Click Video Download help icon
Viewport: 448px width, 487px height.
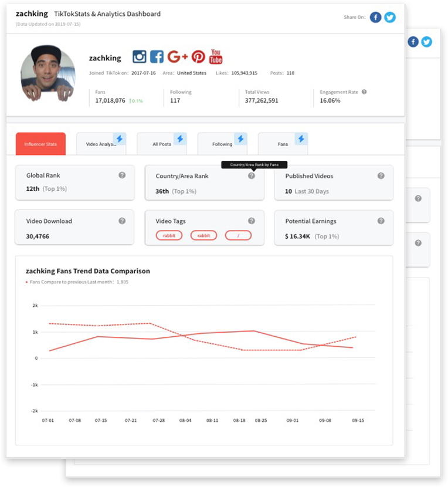tap(122, 221)
